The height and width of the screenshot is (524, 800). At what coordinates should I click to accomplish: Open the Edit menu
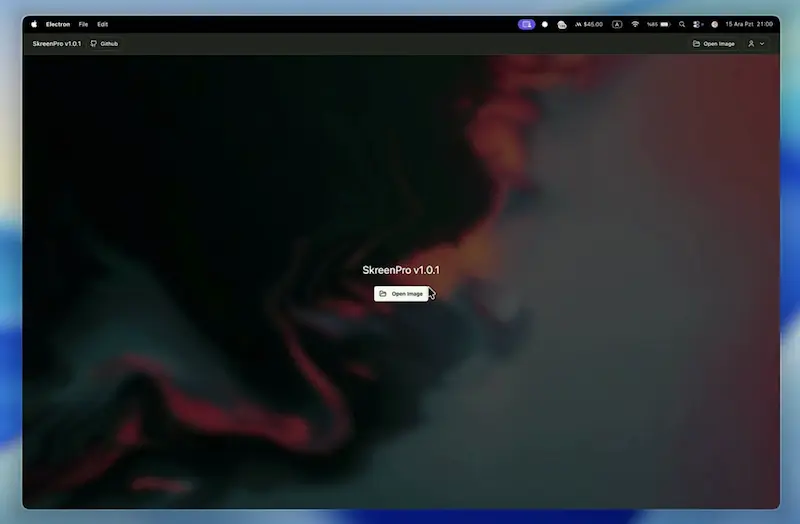point(102,24)
